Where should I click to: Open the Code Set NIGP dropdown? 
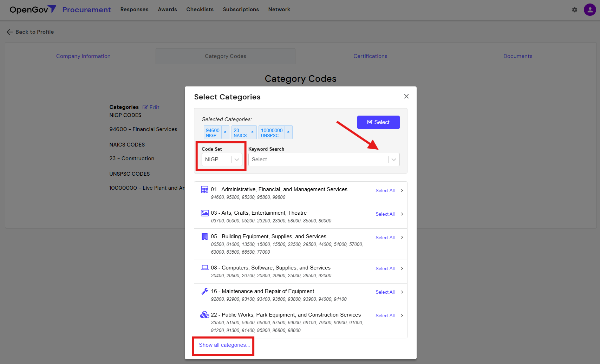[x=222, y=160]
